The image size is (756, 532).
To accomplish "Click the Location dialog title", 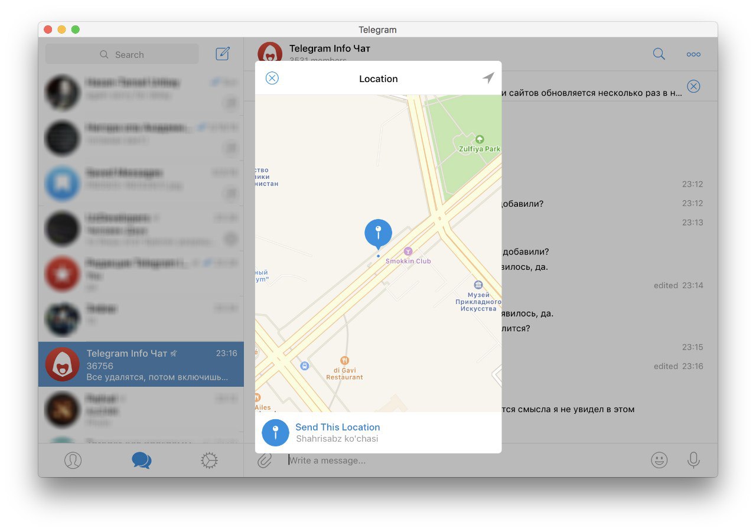I will coord(379,79).
